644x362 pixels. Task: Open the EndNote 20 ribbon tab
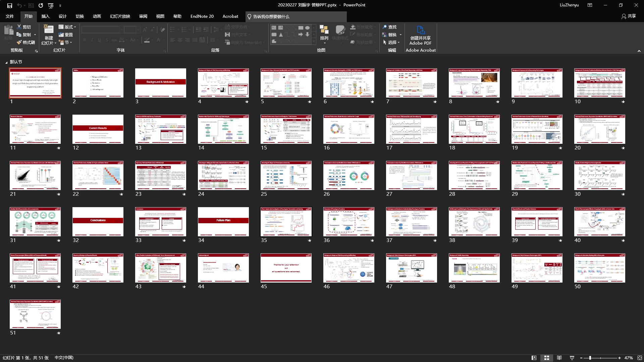(x=202, y=16)
